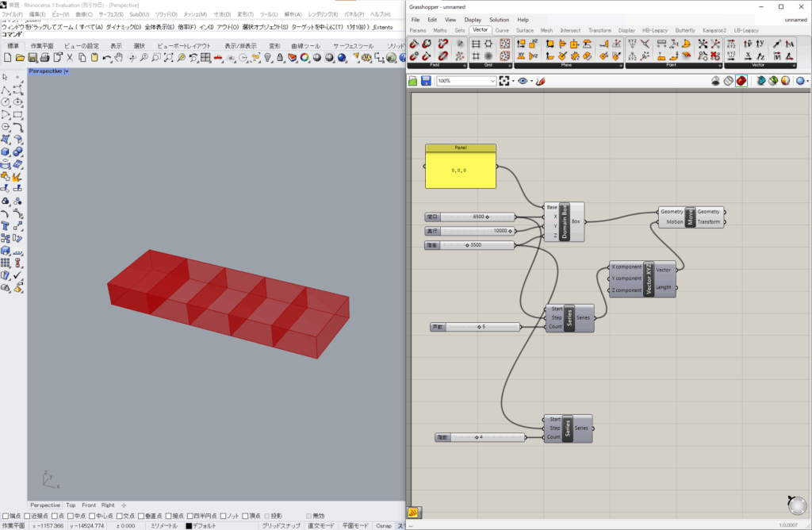Click the Open file icon in Grasshopper
Viewport: 812px width, 530px height.
414,81
